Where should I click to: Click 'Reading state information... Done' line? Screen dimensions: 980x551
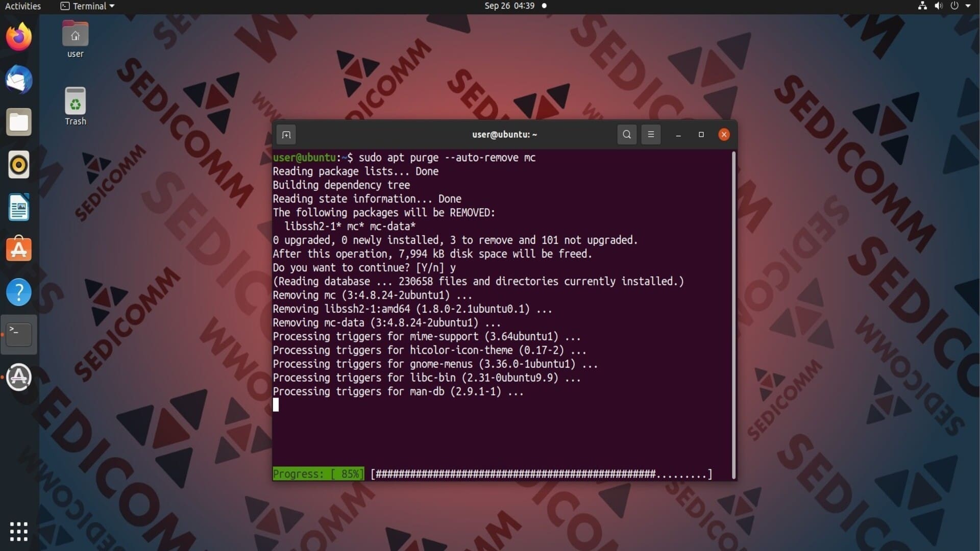tap(367, 199)
